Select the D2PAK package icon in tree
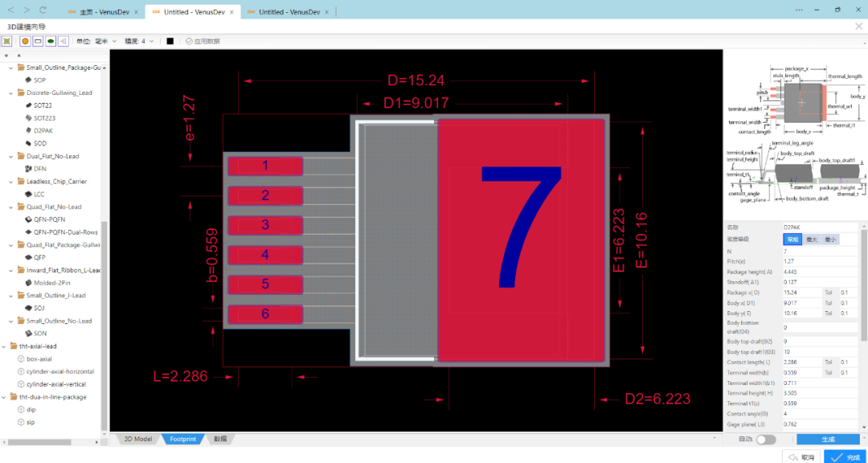Viewport: 868px width, 463px height. tap(29, 131)
